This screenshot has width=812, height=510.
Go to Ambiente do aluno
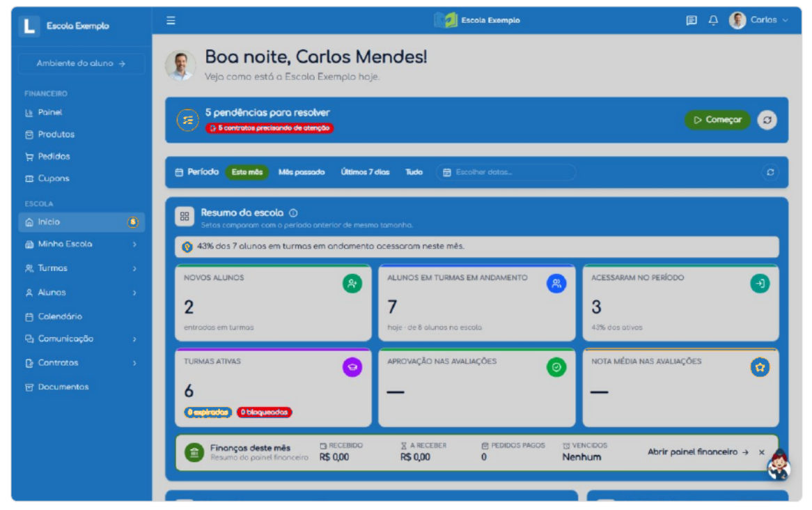81,63
